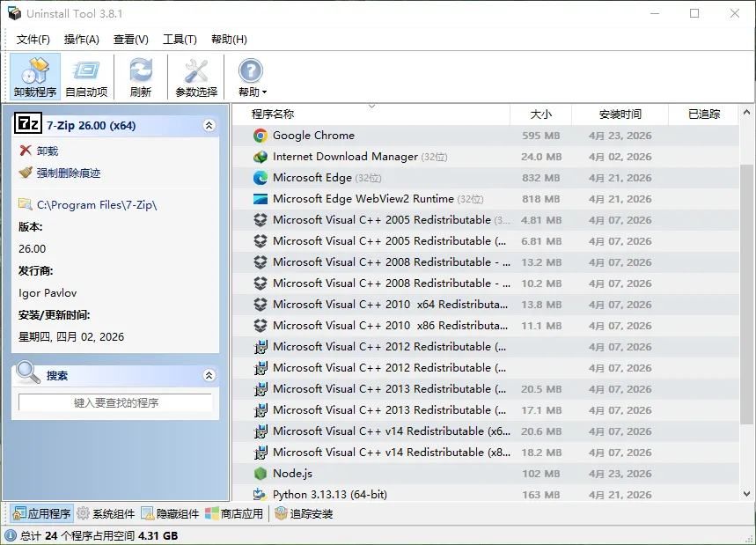Click the 818 MB size cell
The width and height of the screenshot is (756, 545).
tap(541, 199)
